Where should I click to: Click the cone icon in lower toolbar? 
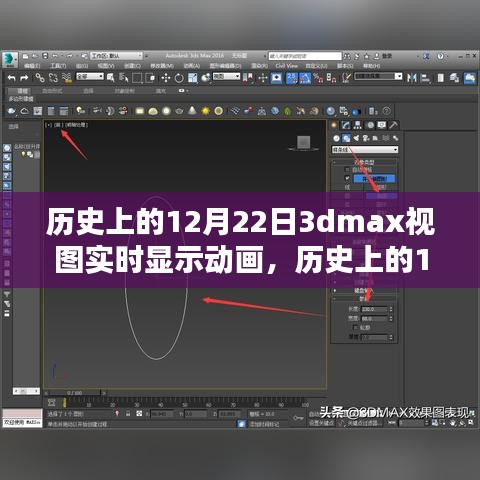point(192,110)
